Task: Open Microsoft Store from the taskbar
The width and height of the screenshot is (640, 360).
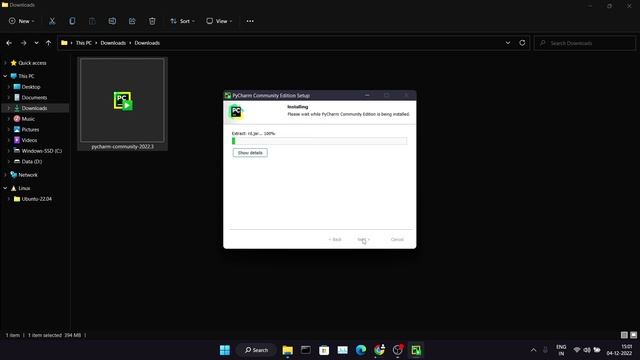Action: (324, 350)
